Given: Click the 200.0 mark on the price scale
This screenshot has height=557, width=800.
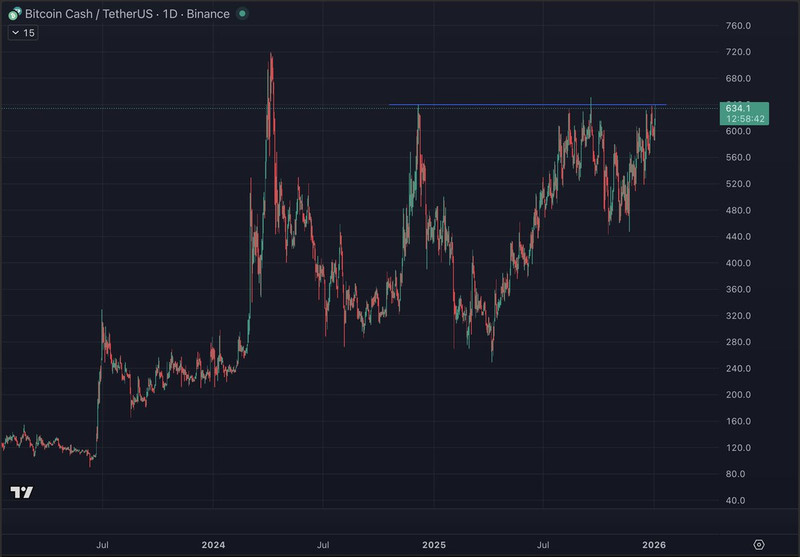Looking at the screenshot, I should pos(738,395).
